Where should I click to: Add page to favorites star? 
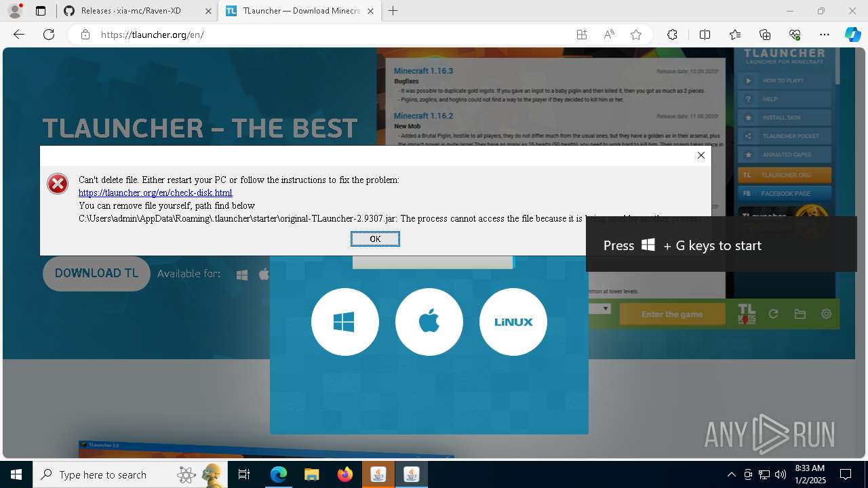click(x=636, y=35)
